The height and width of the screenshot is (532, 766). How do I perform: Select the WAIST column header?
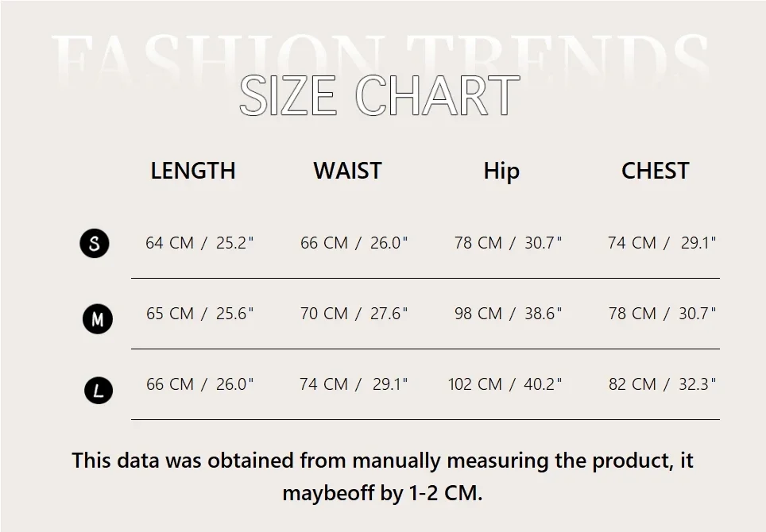[x=347, y=171]
